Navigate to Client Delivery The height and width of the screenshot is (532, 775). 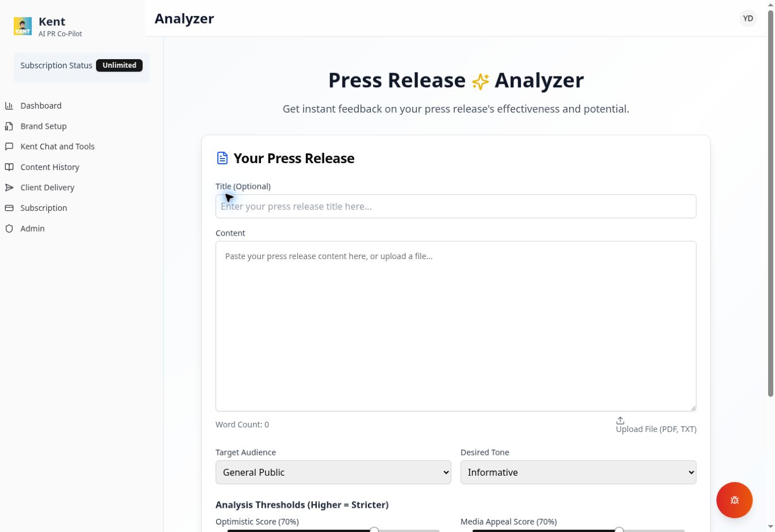47,187
